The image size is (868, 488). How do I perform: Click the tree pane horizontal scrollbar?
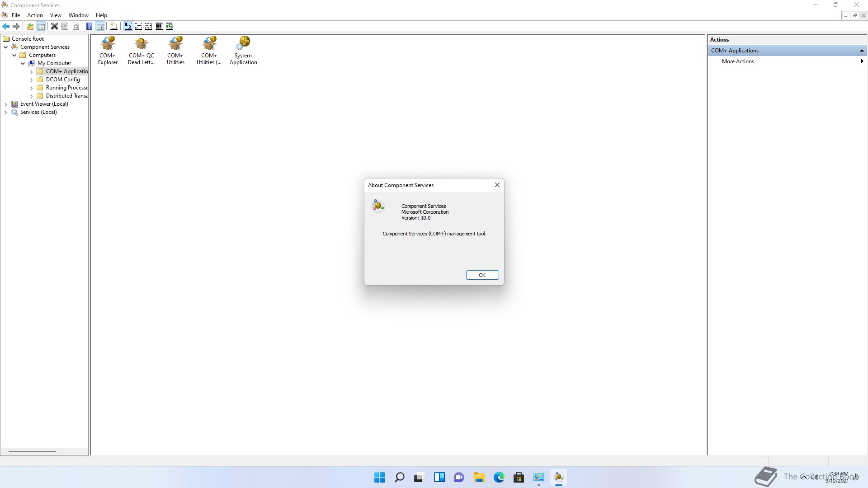32,451
